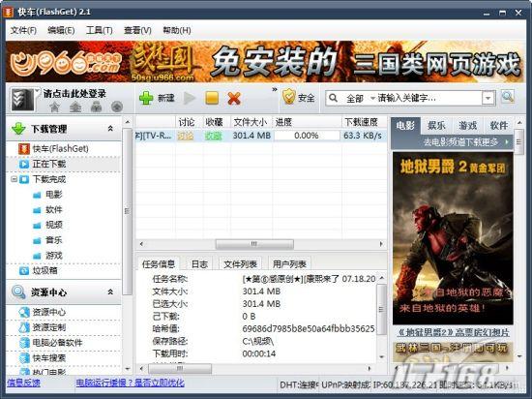The height and width of the screenshot is (399, 532).
Task: Click the green Favorite link in task row
Action: (213, 136)
